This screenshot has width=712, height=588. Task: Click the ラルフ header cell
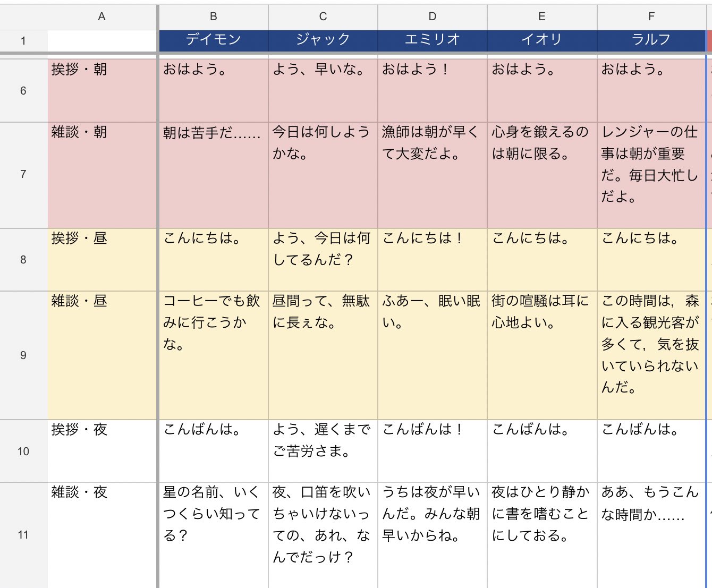pos(651,41)
